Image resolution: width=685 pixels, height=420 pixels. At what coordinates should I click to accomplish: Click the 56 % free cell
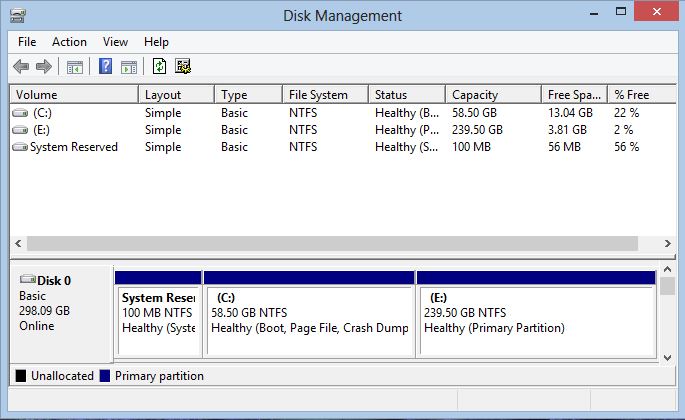click(626, 147)
